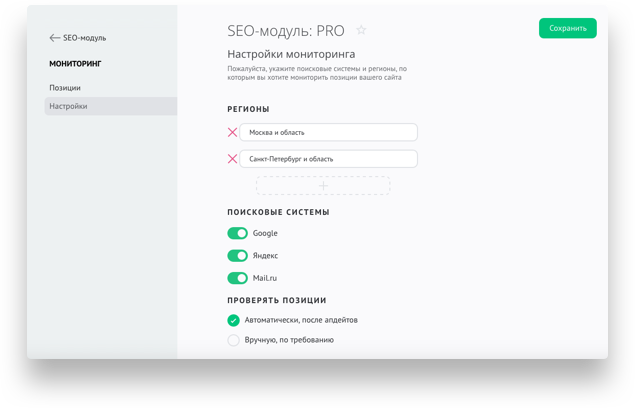
Task: Click the SEO-модуль back link text
Action: pos(84,38)
